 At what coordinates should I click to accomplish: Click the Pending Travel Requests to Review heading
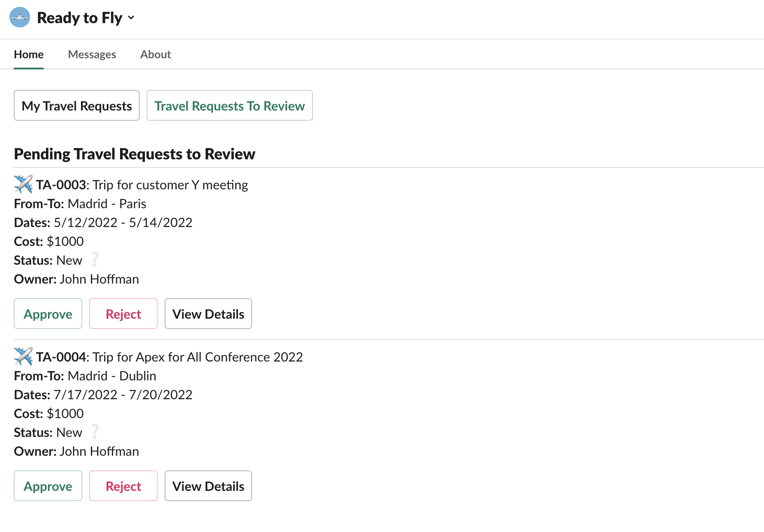pos(134,153)
